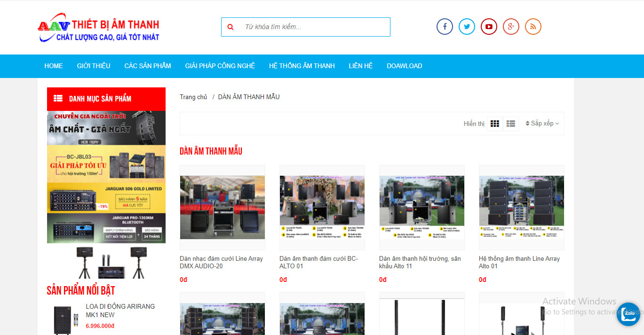
Task: Open the Hệ thống âm thanh menu
Action: coord(302,66)
